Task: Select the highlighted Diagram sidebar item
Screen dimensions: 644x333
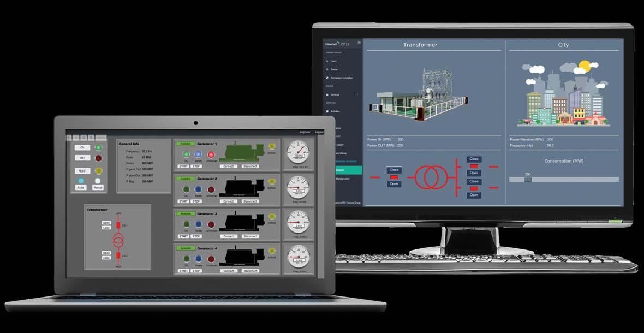Action: point(349,170)
